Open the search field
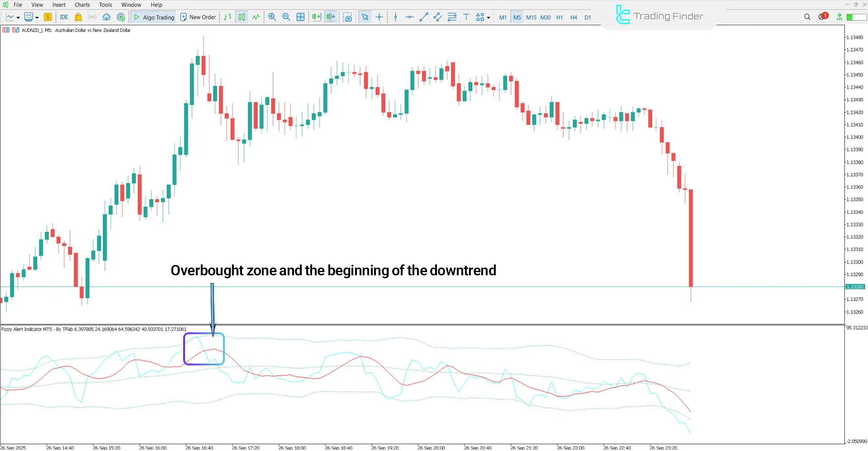Viewport: 868px width, 451px height. 807,17
